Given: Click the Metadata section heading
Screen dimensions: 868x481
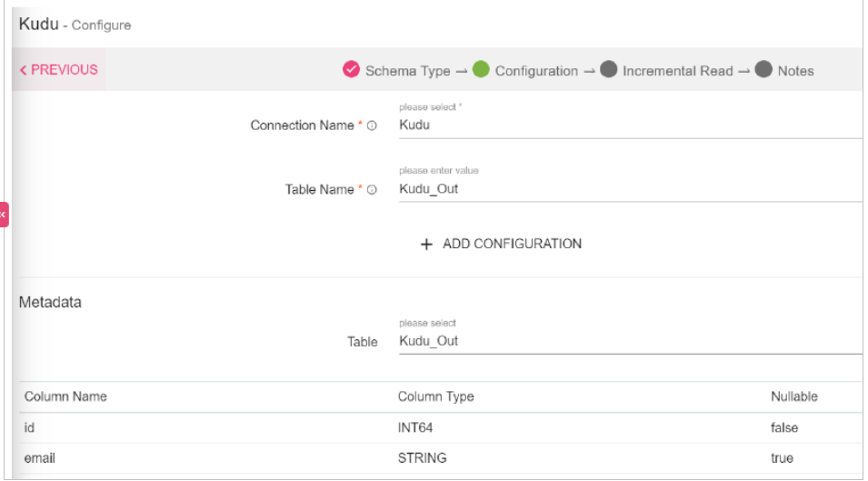Looking at the screenshot, I should pos(50,302).
